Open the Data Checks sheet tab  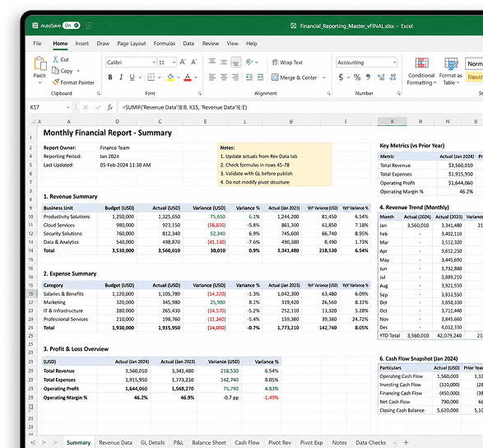(370, 442)
